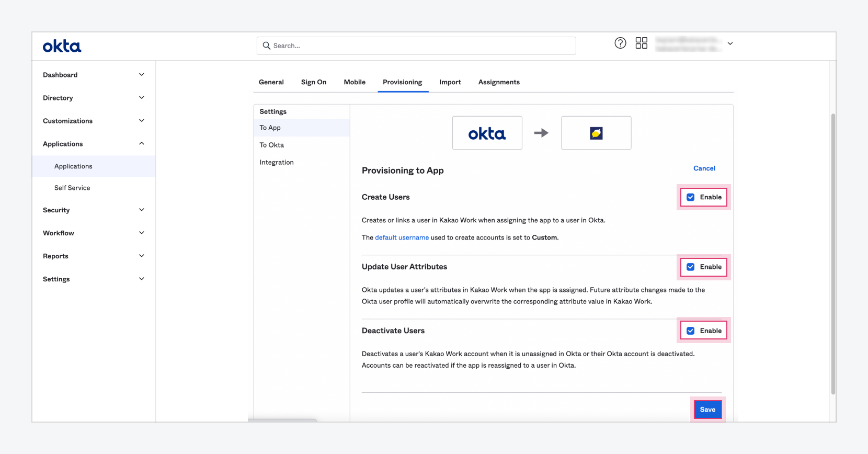The image size is (868, 454).
Task: Click the Update User Attributes label
Action: (x=404, y=267)
